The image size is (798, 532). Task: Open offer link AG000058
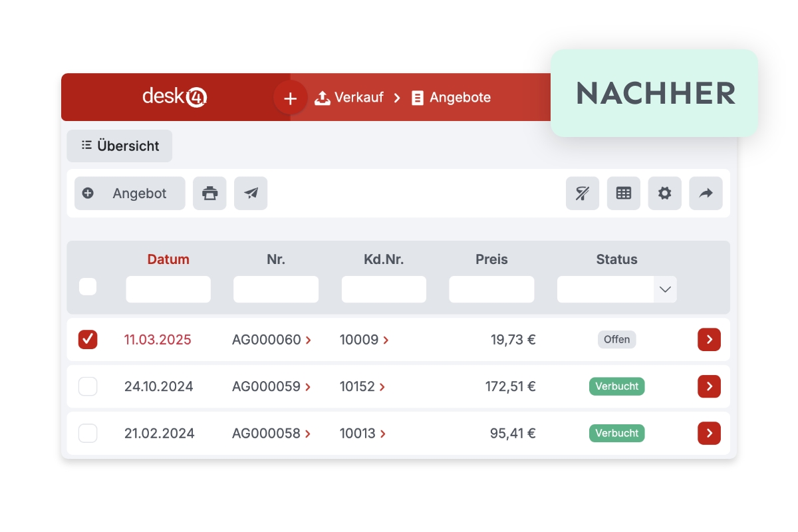coord(271,434)
